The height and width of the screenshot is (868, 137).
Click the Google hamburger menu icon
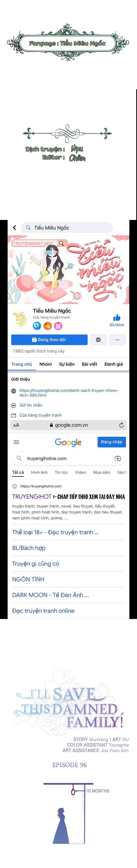[16, 442]
